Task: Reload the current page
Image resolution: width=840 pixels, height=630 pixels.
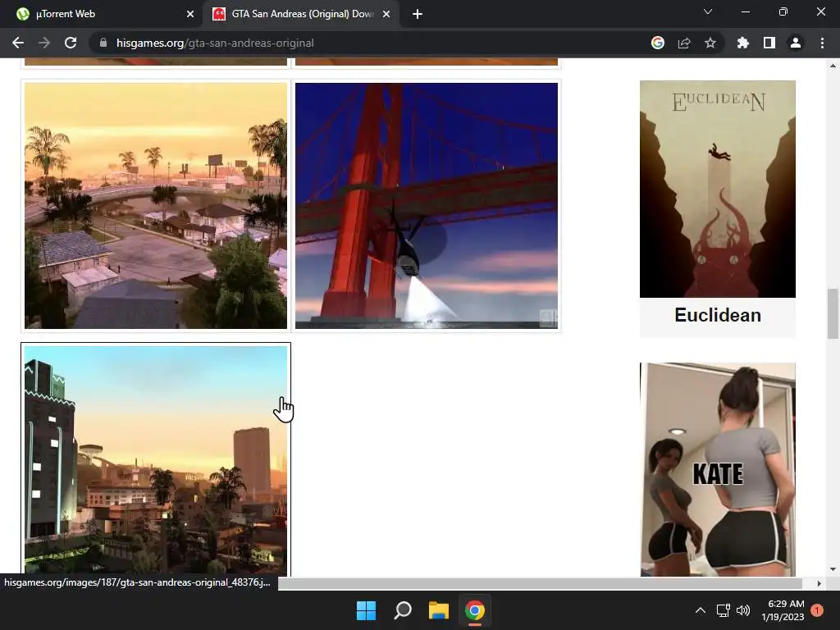Action: [x=71, y=43]
